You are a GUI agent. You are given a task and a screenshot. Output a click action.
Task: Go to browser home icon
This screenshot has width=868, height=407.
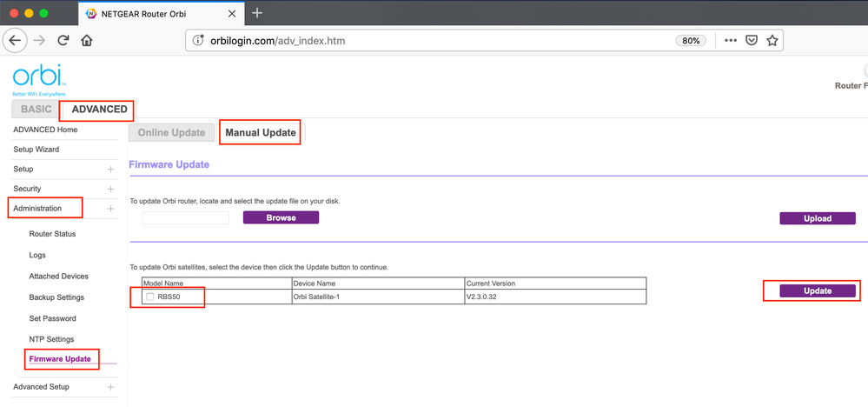tap(87, 41)
